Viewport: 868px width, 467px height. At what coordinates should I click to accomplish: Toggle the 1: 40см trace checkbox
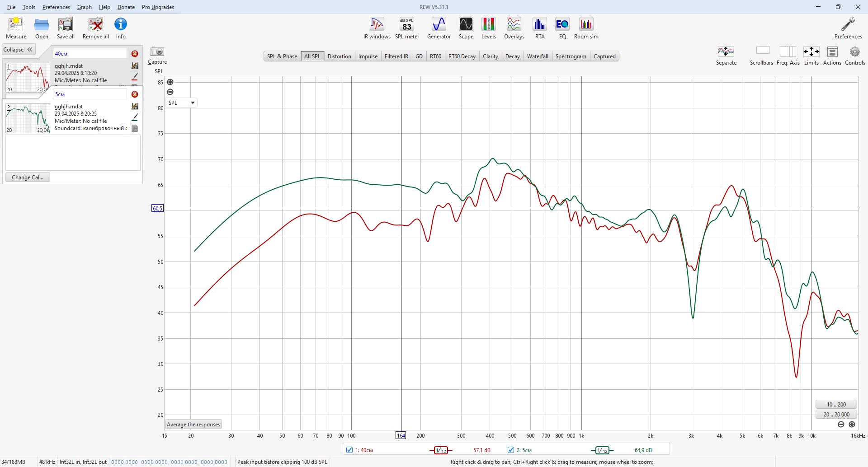[x=349, y=450]
